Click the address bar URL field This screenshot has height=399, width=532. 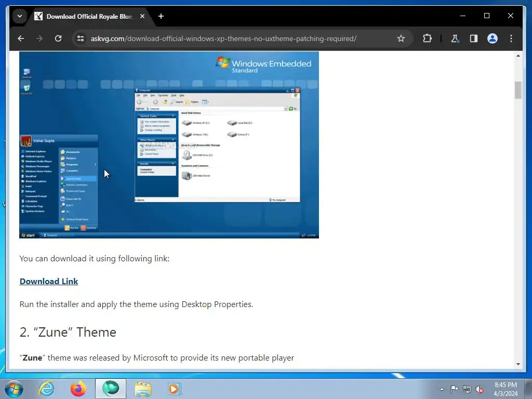241,38
